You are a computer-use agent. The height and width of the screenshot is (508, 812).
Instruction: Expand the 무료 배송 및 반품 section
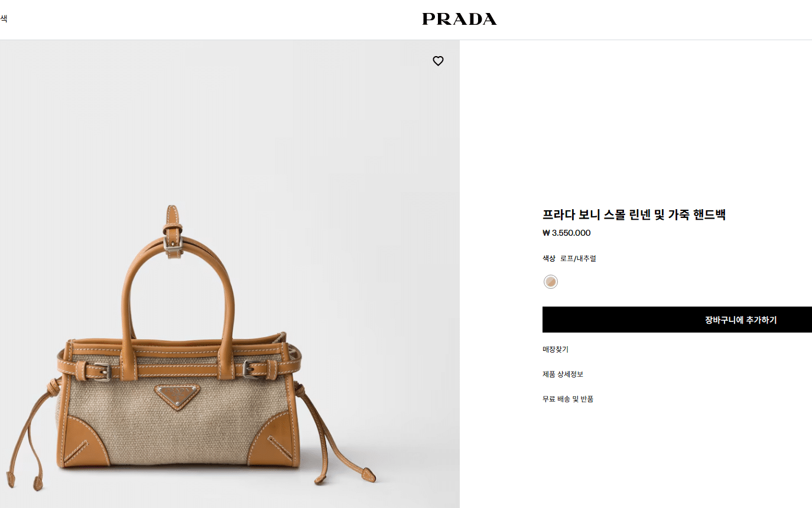pyautogui.click(x=568, y=399)
